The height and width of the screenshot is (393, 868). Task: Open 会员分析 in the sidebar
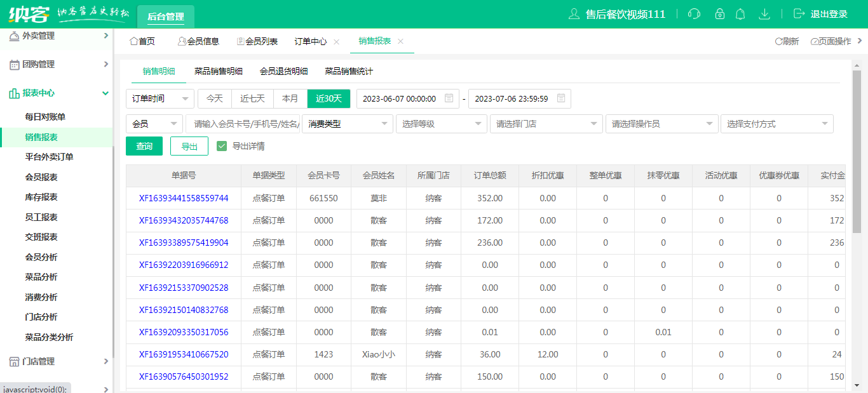(41, 257)
